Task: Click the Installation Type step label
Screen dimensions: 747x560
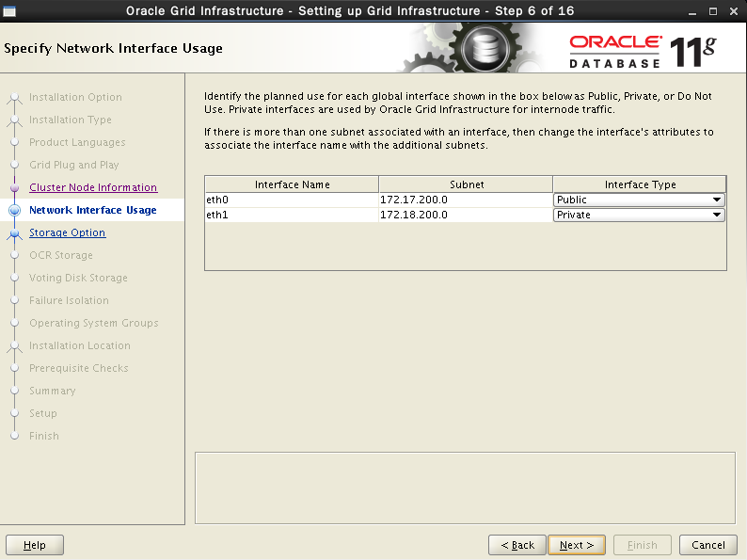Action: [70, 120]
